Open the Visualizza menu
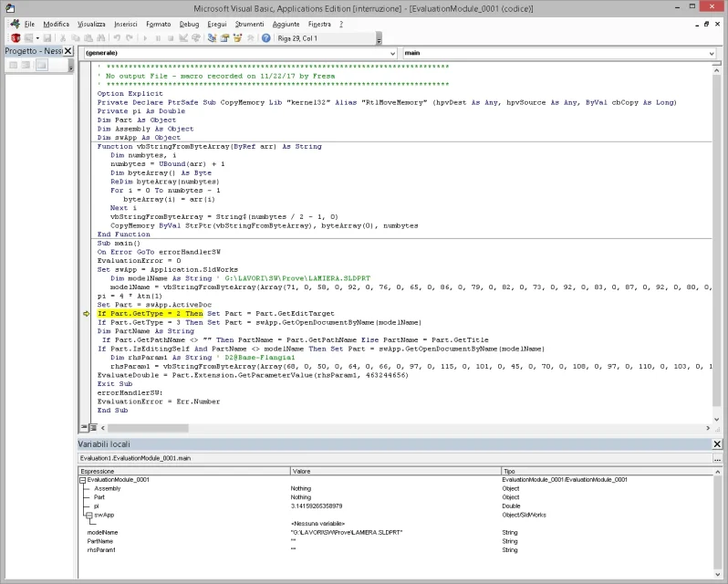 tap(91, 24)
